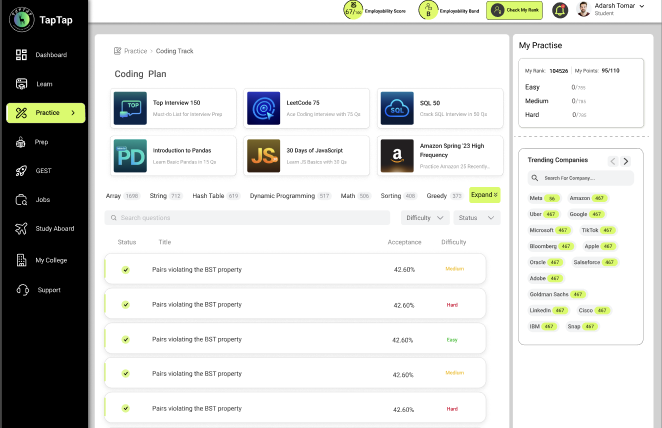This screenshot has height=428, width=662.
Task: Select the Amazon company tag
Action: click(588, 198)
